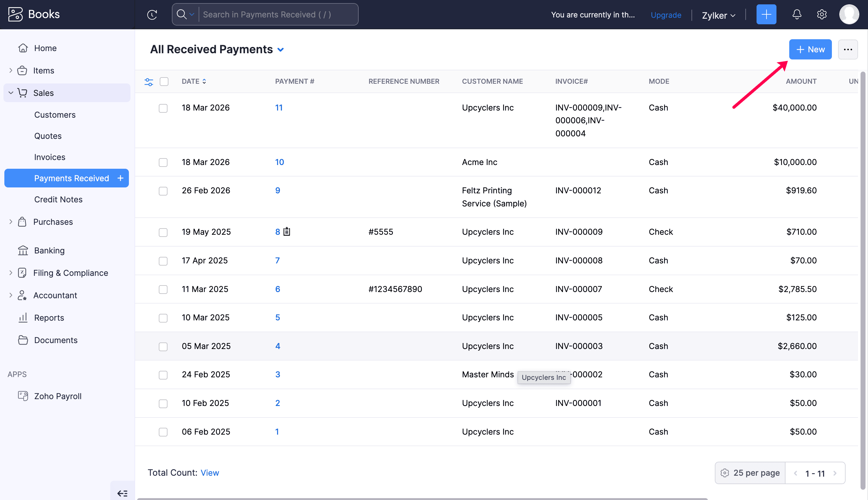Tick the select-all checkbox in the header
The image size is (868, 500).
point(164,82)
